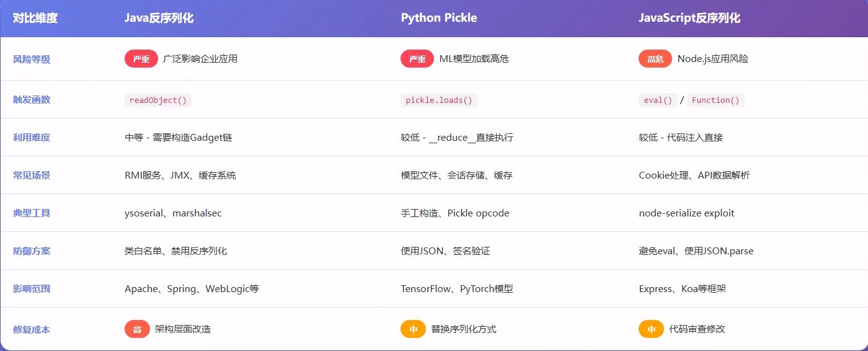Viewport: 868px width, 351px height.
Task: Click the ysoserial、marshalsec cell
Action: coord(173,213)
